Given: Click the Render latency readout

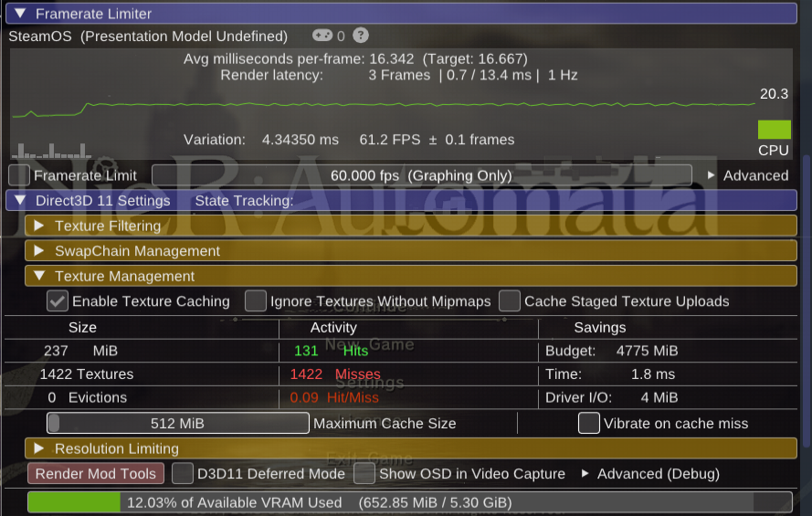Looking at the screenshot, I should click(399, 75).
